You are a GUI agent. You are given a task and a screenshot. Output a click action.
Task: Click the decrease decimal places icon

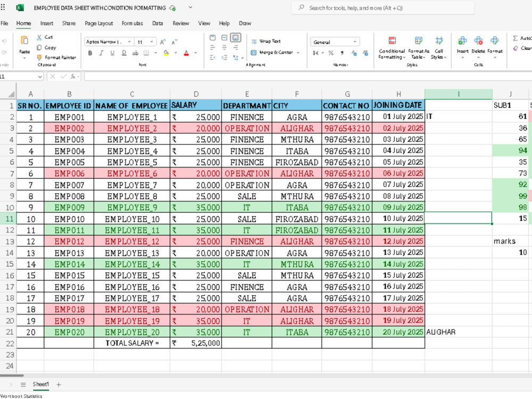[354, 53]
